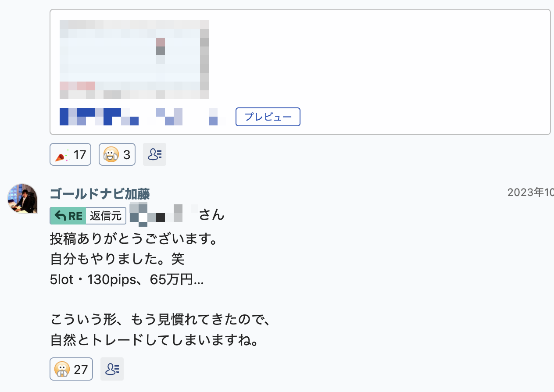This screenshot has height=392, width=554.
Task: Show reactors list beside the 27 reaction
Action: (112, 369)
